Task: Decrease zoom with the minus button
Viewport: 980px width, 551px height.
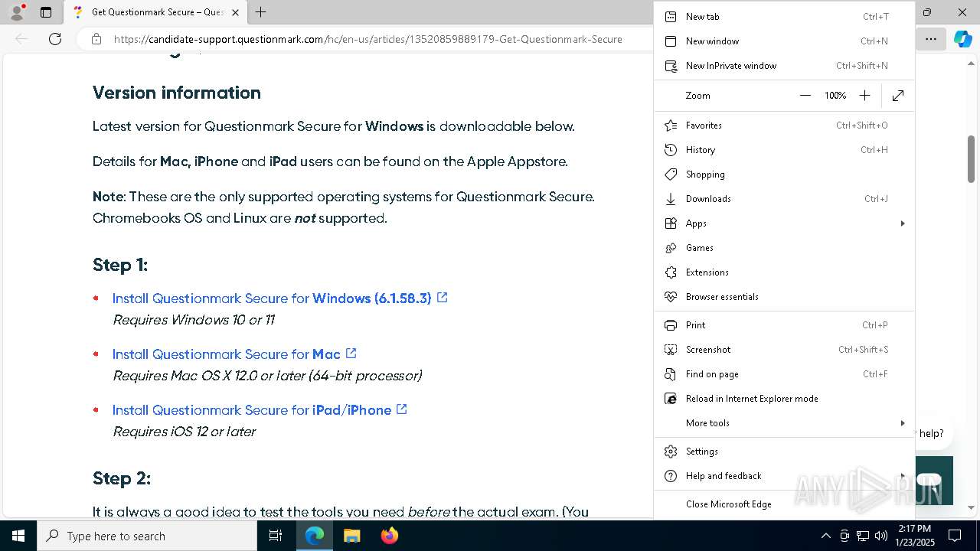Action: [805, 96]
